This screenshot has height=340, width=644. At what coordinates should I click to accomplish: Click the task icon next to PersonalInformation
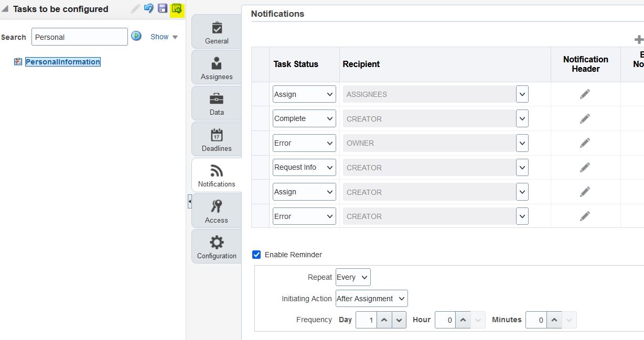click(x=18, y=62)
